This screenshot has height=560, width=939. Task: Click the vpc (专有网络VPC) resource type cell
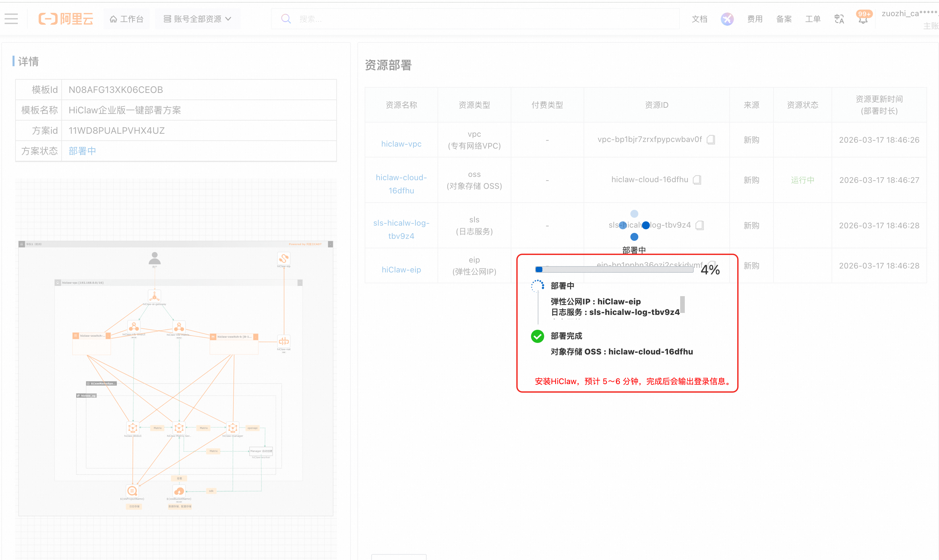click(474, 140)
